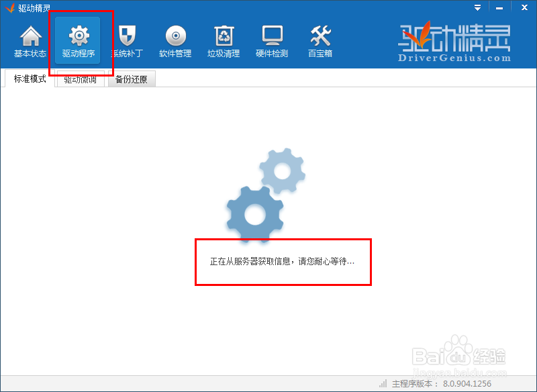The height and width of the screenshot is (392, 537).
Task: Expand the DriverGenius.com banner link
Action: point(456,56)
